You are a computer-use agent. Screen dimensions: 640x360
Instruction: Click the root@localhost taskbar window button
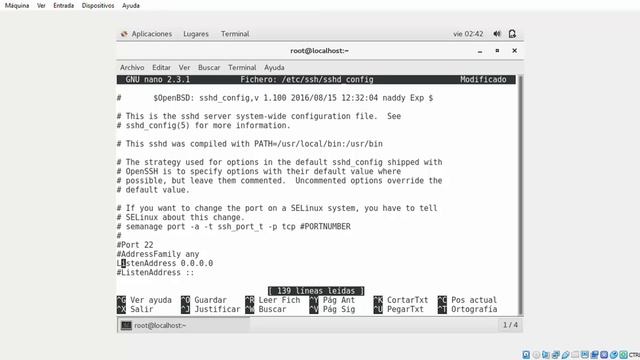184,325
